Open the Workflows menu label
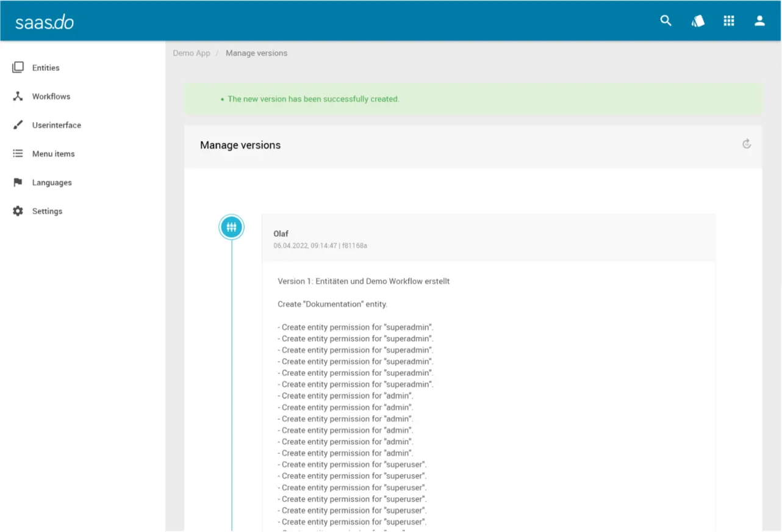 coord(51,96)
